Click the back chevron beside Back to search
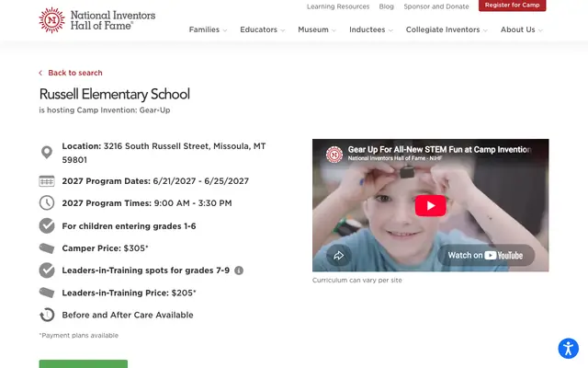Viewport: 588px width, 368px height. [40, 73]
